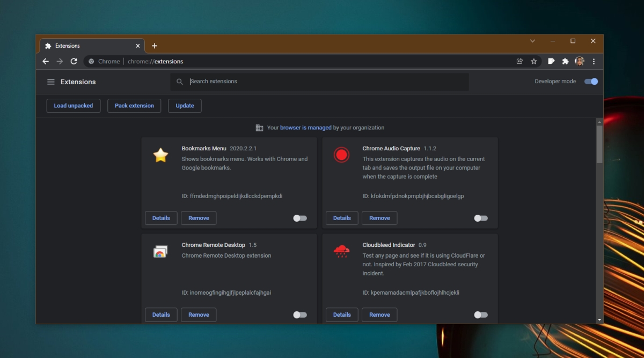Click the managed organization building icon
The width and height of the screenshot is (644, 358).
click(x=259, y=128)
